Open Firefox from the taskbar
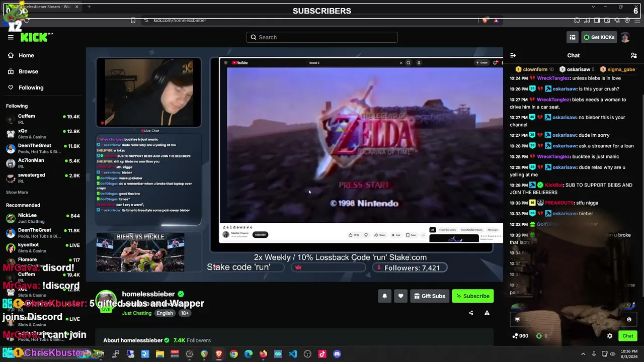 point(263,354)
